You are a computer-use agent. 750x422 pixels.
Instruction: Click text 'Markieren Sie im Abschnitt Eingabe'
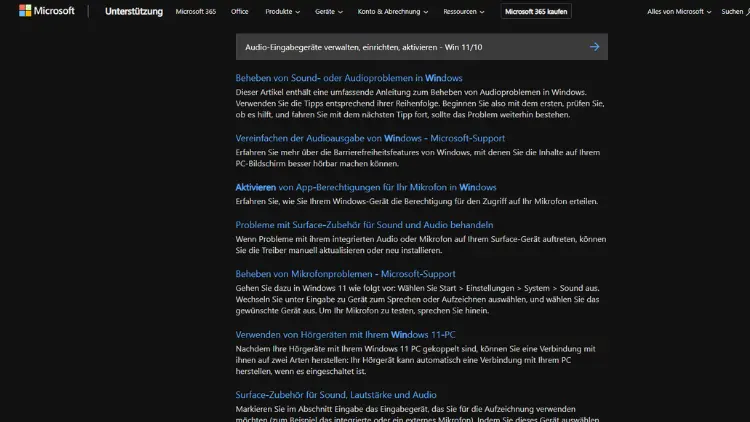417,414
